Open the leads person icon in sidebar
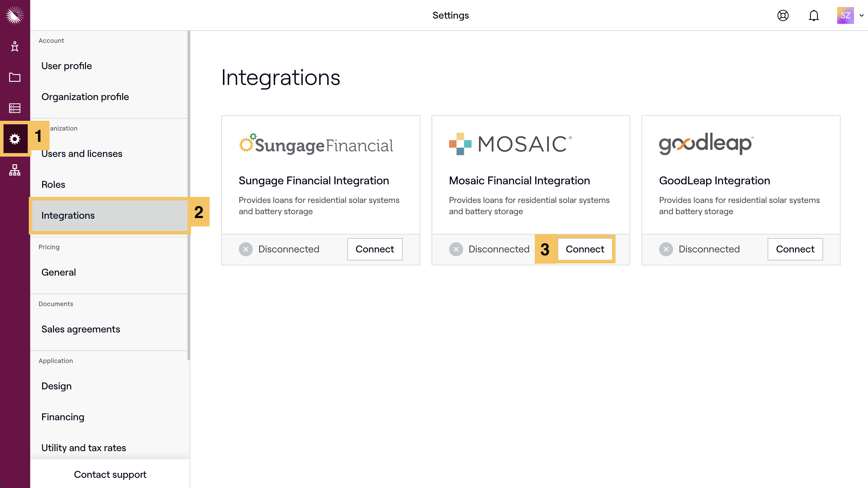 click(x=15, y=46)
